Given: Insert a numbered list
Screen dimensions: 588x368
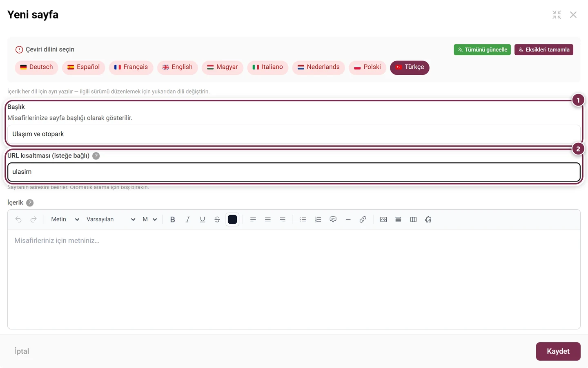Looking at the screenshot, I should pyautogui.click(x=318, y=220).
